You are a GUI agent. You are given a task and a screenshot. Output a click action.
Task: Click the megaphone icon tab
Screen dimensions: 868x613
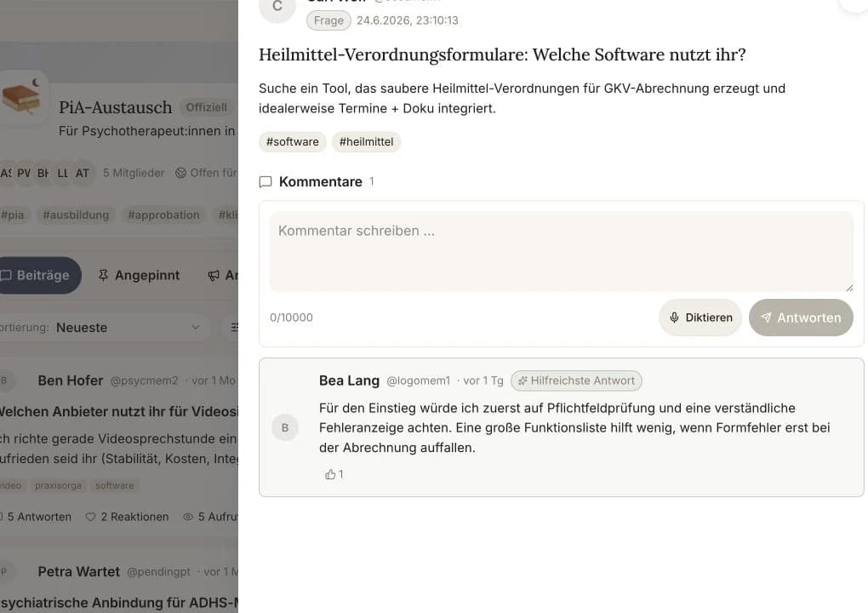click(x=214, y=275)
